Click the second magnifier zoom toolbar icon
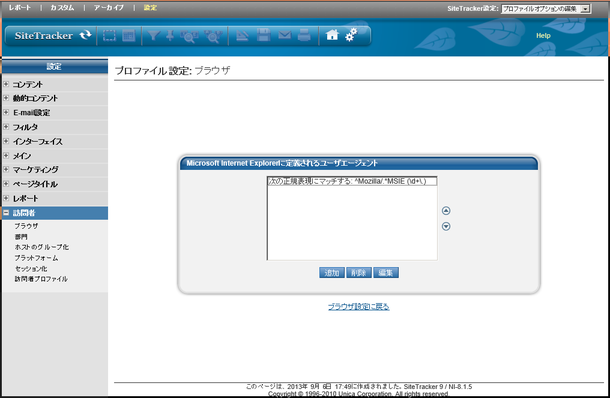Viewport: 610px width, 398px height. 214,36
